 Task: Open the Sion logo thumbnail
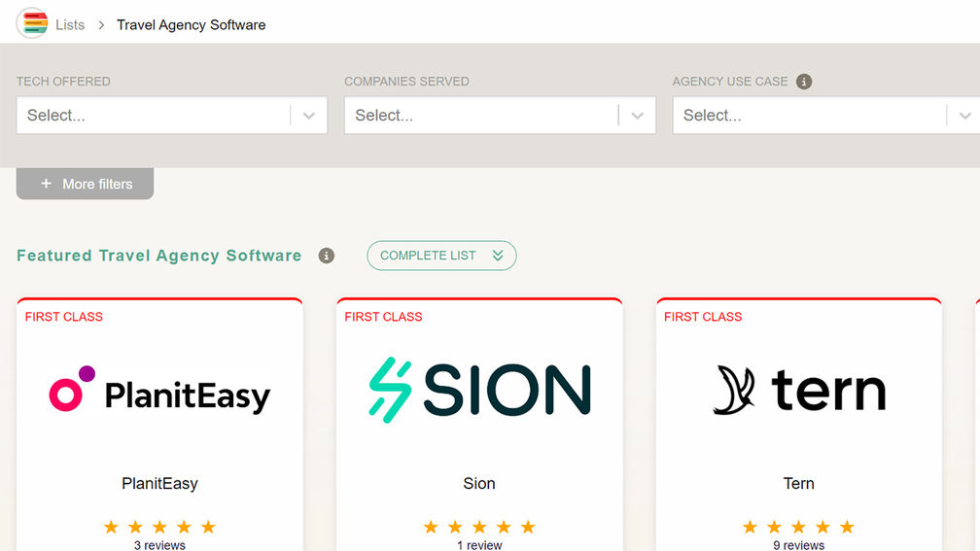(479, 390)
